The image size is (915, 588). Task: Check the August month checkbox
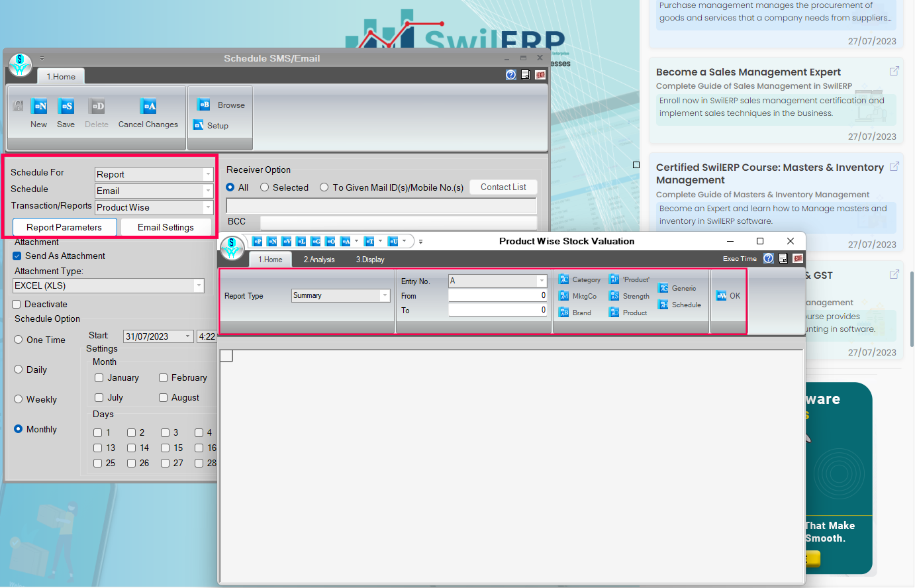pos(163,397)
